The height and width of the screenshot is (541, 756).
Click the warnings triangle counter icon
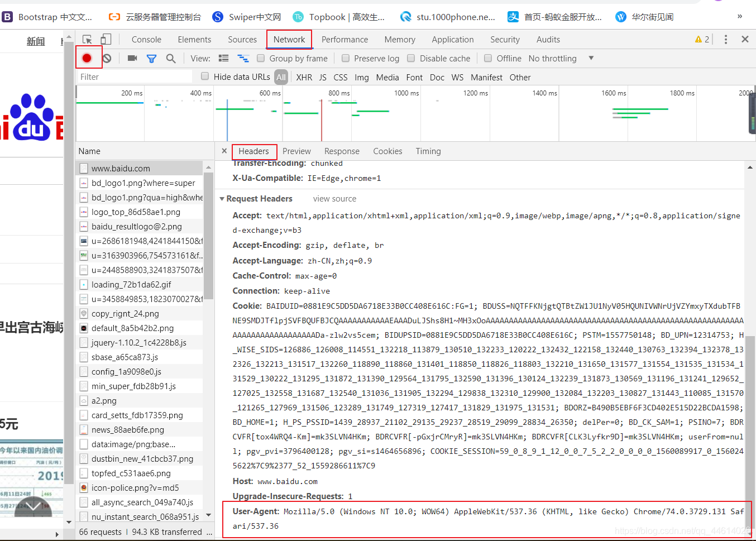click(702, 39)
